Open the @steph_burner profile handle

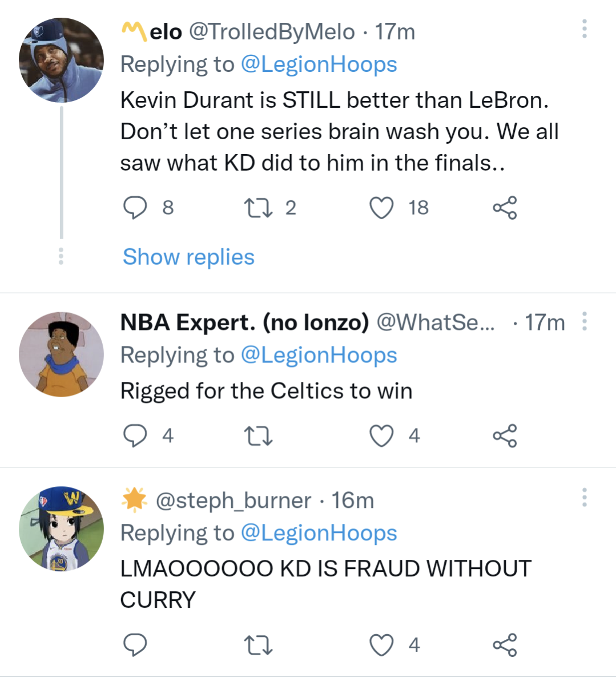point(233,501)
